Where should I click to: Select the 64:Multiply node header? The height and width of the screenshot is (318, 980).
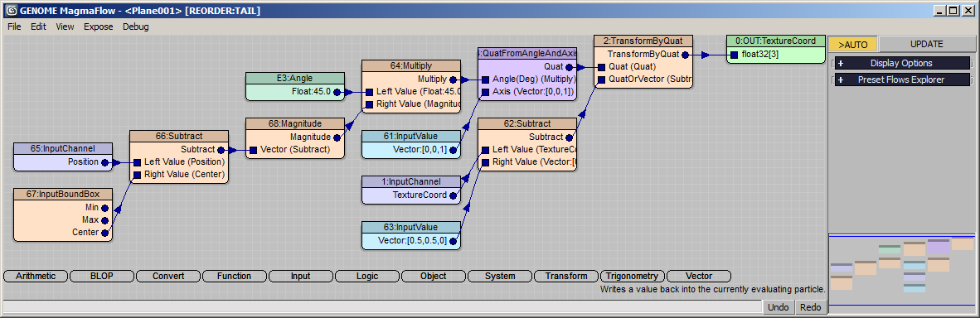coord(411,65)
